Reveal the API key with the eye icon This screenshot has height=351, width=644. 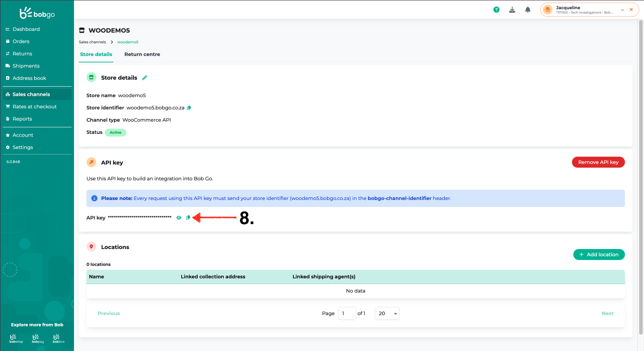click(179, 218)
